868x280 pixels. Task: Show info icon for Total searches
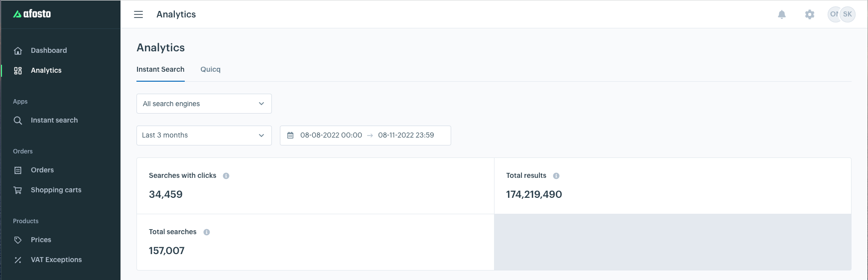pyautogui.click(x=207, y=232)
